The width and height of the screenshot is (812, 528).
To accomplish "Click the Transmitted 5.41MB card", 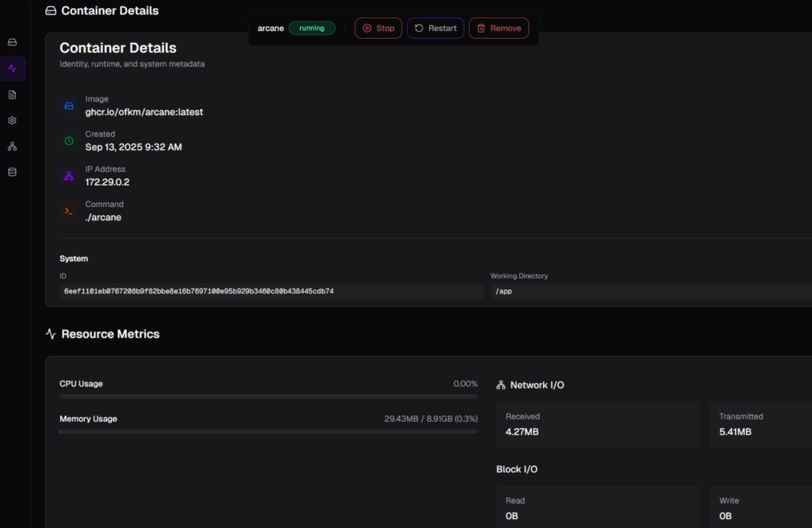I will pos(761,424).
